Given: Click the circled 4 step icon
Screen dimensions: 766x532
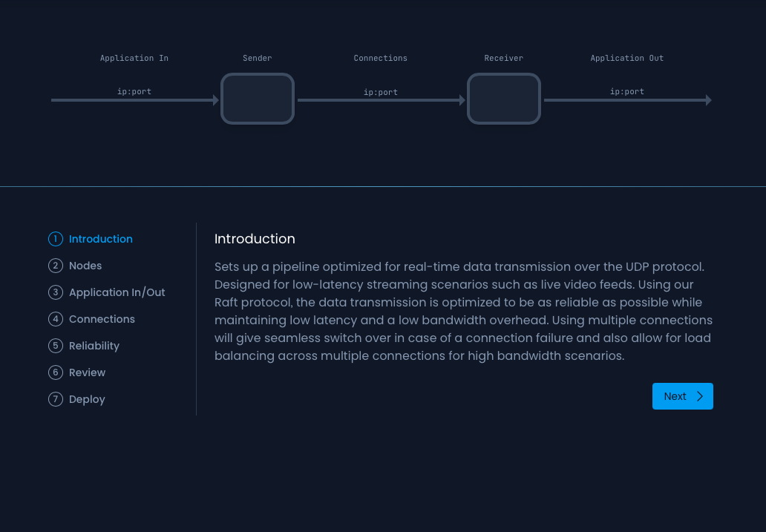Looking at the screenshot, I should (56, 319).
